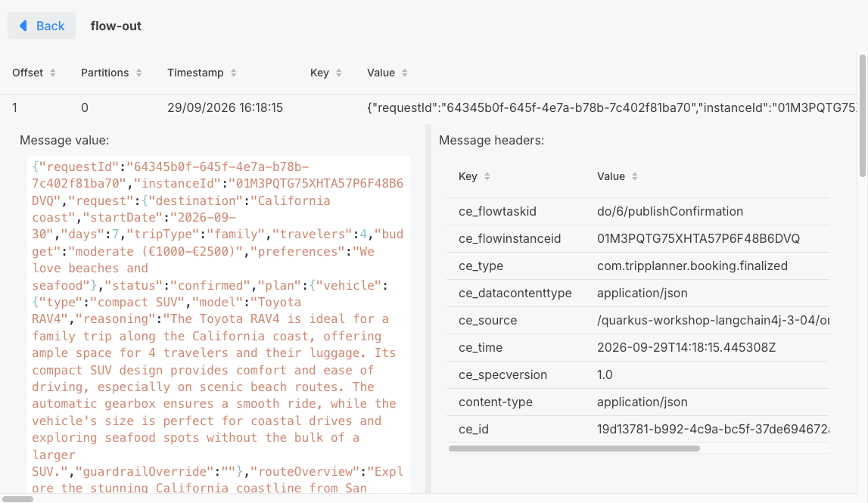868x503 pixels.
Task: Select the /quarkus-workshop-langchain4j value
Action: [x=713, y=320]
